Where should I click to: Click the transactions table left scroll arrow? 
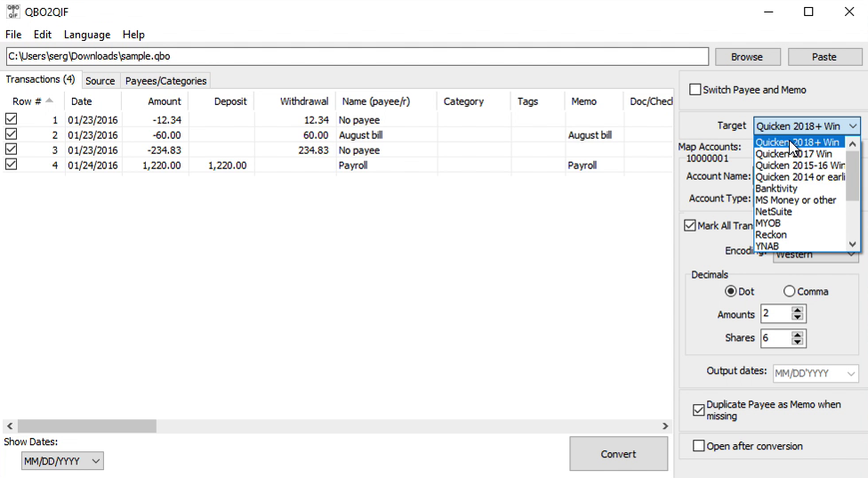[x=10, y=426]
